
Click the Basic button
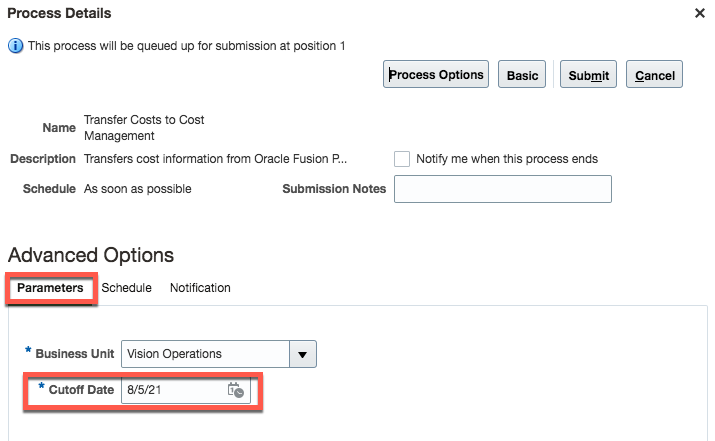tap(522, 75)
